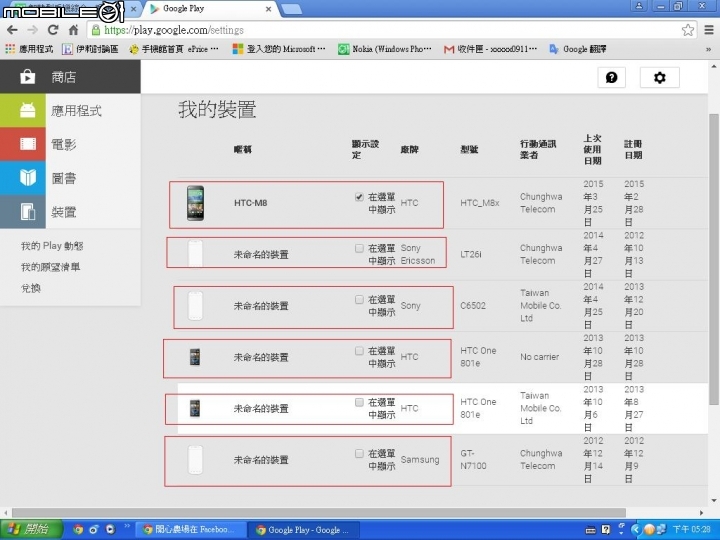The image size is (720, 540).
Task: Open the browser home page icon
Action: 73,30
